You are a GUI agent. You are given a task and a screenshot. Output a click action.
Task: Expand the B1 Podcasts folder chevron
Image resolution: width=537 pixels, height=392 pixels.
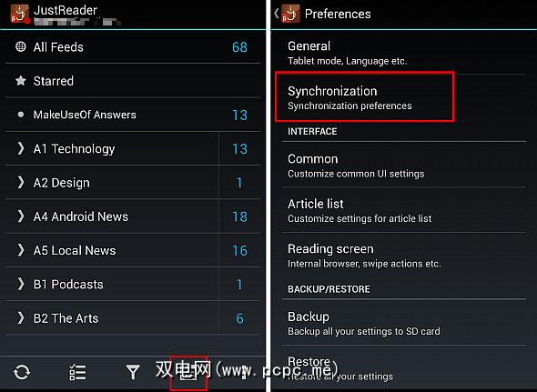(x=21, y=284)
